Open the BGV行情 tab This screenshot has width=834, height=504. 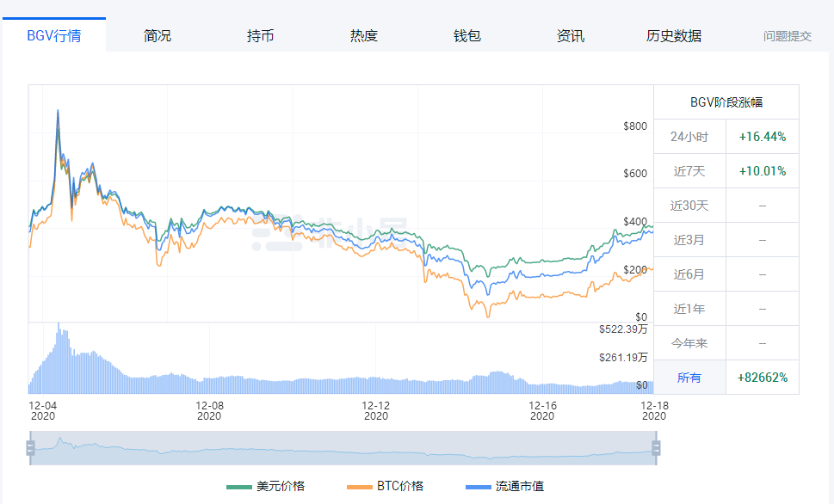click(54, 35)
